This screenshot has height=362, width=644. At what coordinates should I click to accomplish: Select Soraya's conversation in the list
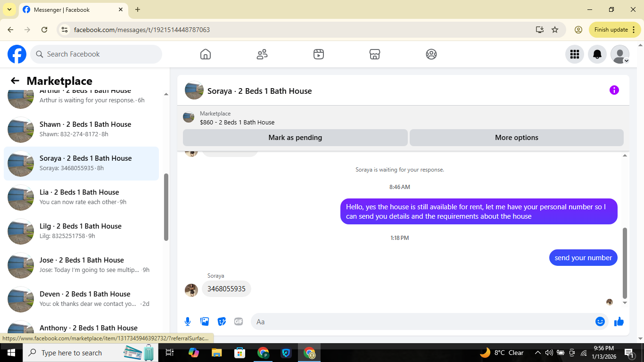click(x=81, y=163)
